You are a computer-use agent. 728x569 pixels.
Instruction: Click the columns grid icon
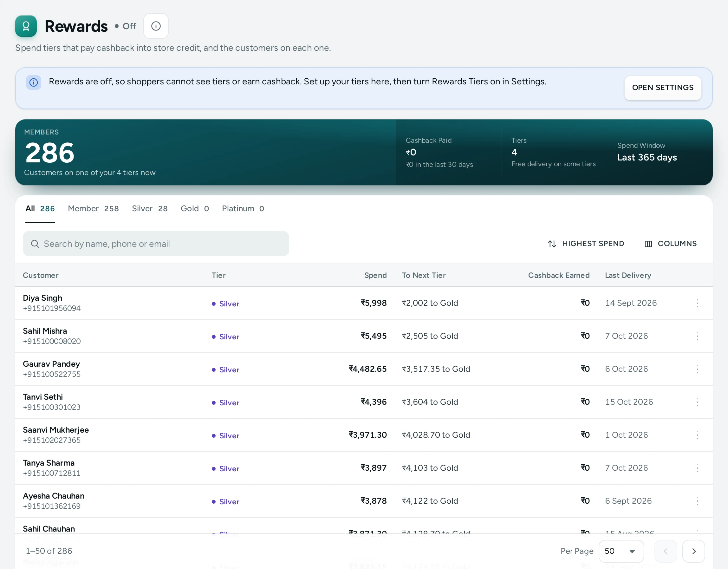(x=648, y=244)
